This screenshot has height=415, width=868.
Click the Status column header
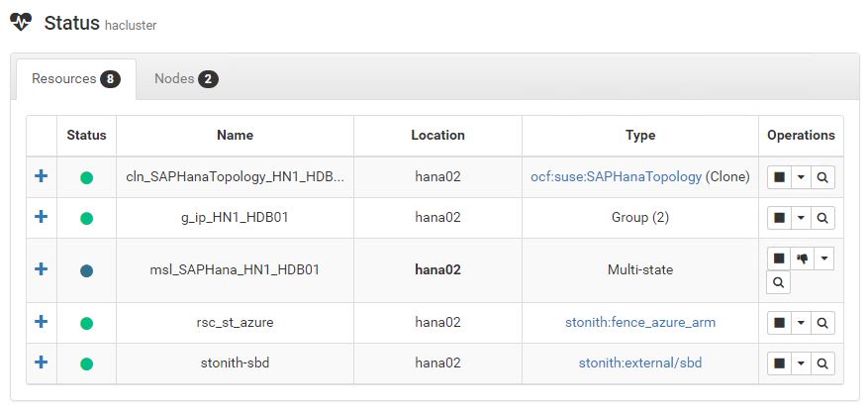86,135
